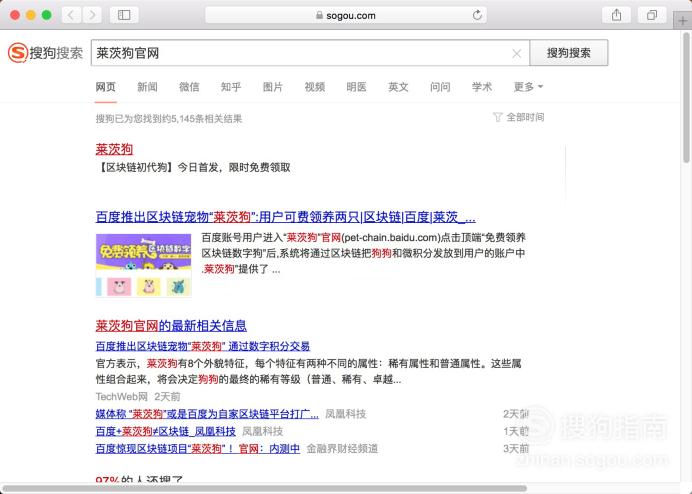Viewport: 692px width, 494px height.
Task: Click the horizontal page scrollbar
Action: [265, 489]
